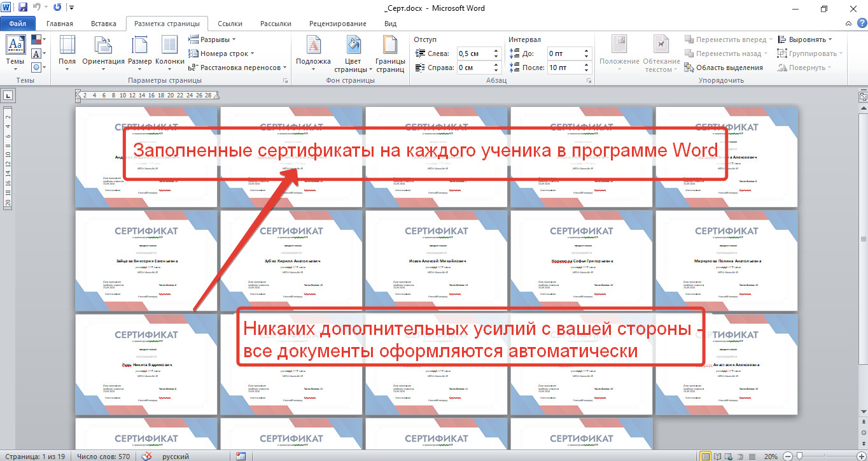This screenshot has height=461, width=868.
Task: Open Границы страниц (Page Borders)
Action: [389, 53]
